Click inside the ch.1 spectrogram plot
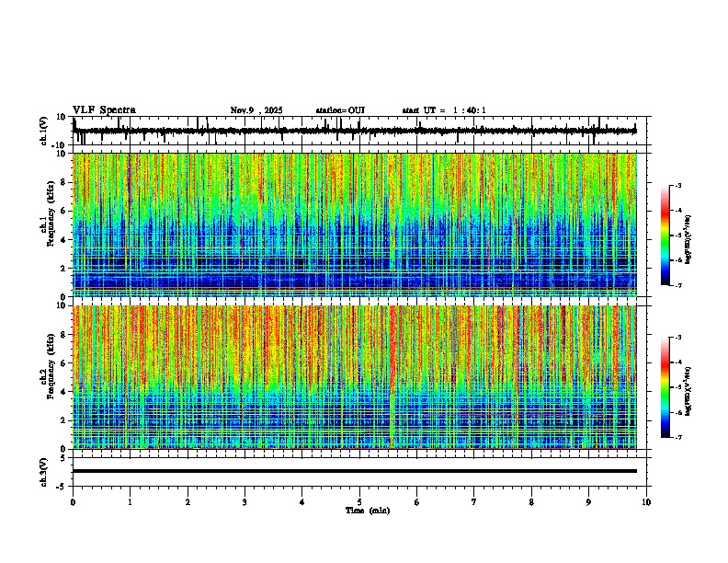728x563 pixels. coord(355,224)
